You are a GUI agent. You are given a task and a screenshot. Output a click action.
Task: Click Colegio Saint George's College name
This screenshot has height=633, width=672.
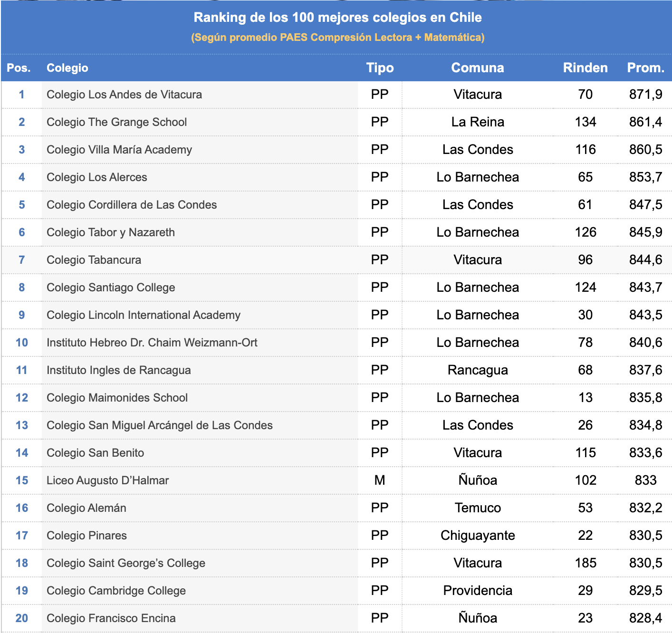[x=126, y=563]
